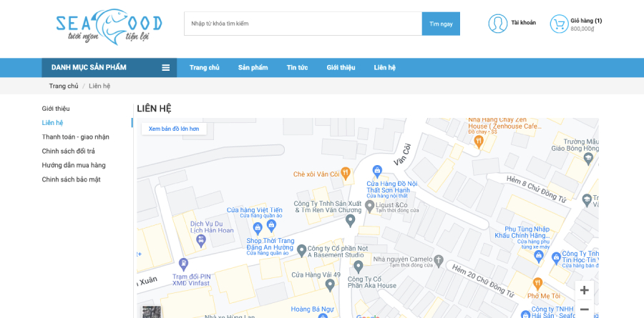Click the Tài khoản label
The image size is (644, 318).
coord(523,23)
